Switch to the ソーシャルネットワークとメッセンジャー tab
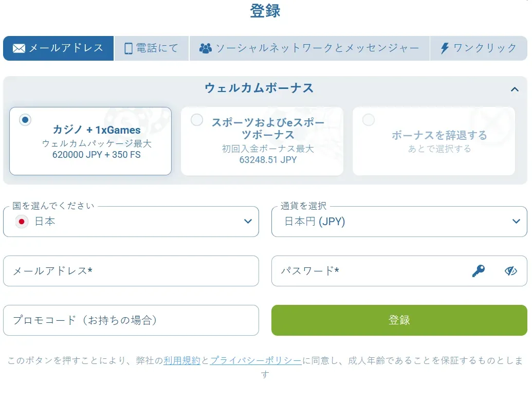The height and width of the screenshot is (401, 532). point(309,48)
